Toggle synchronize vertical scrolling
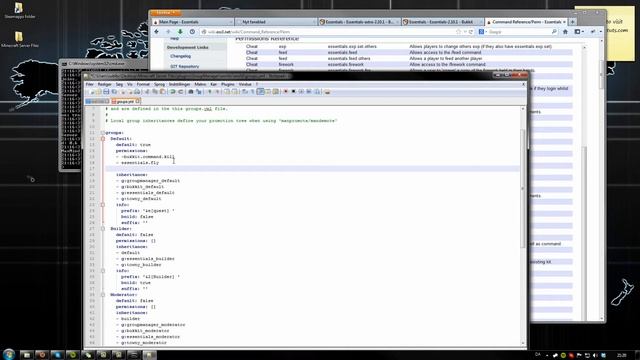Image resolution: width=640 pixels, height=360 pixels. (227, 91)
